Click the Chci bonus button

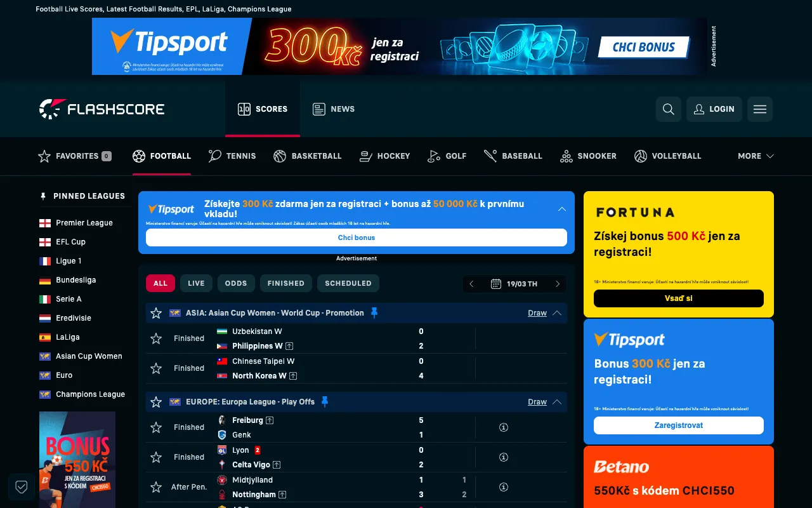357,237
